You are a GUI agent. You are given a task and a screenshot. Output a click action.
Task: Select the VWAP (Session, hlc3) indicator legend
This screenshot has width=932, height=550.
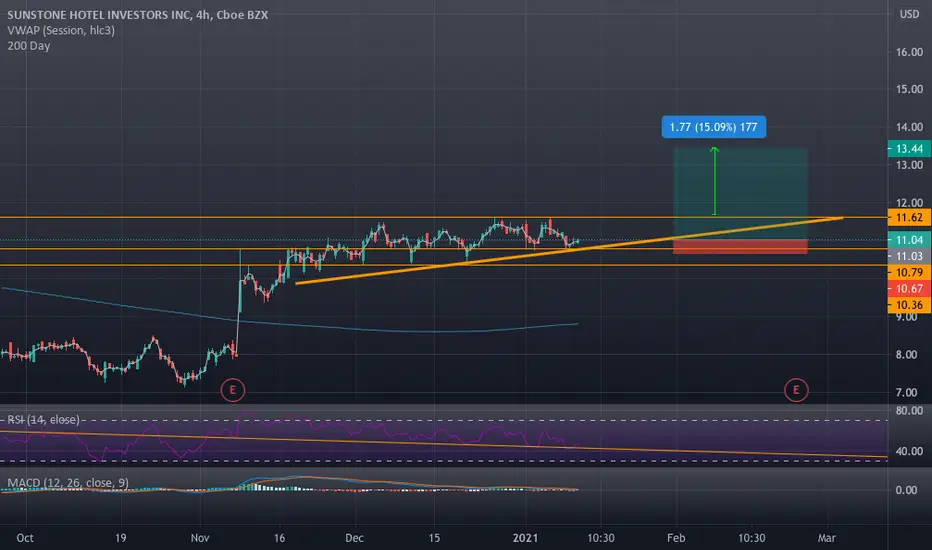(61, 30)
